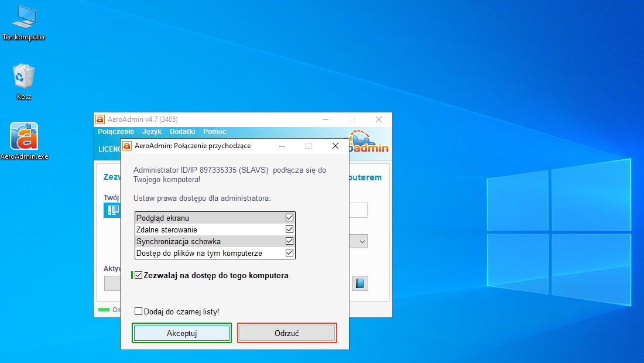
Task: Minimize the AeroAdmin v4.7 main window
Action: 326,119
